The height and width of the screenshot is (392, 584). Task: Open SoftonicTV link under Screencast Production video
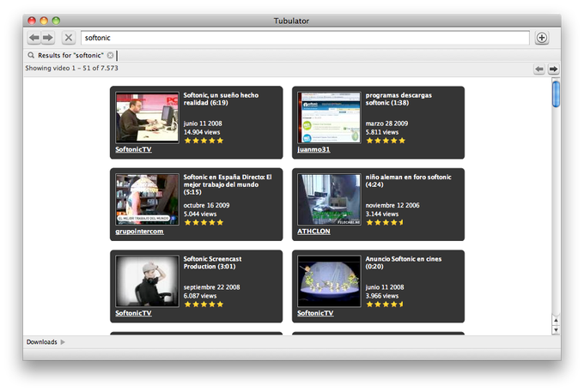(133, 313)
